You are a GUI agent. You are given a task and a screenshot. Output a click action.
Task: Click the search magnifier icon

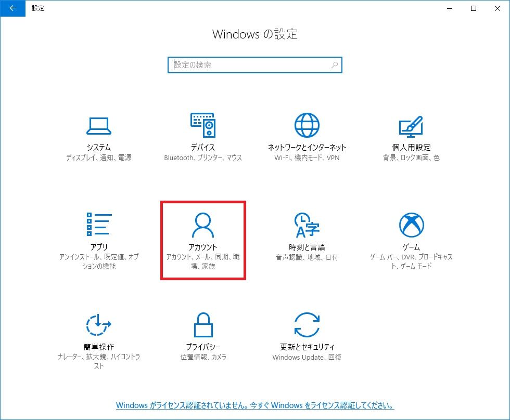334,65
